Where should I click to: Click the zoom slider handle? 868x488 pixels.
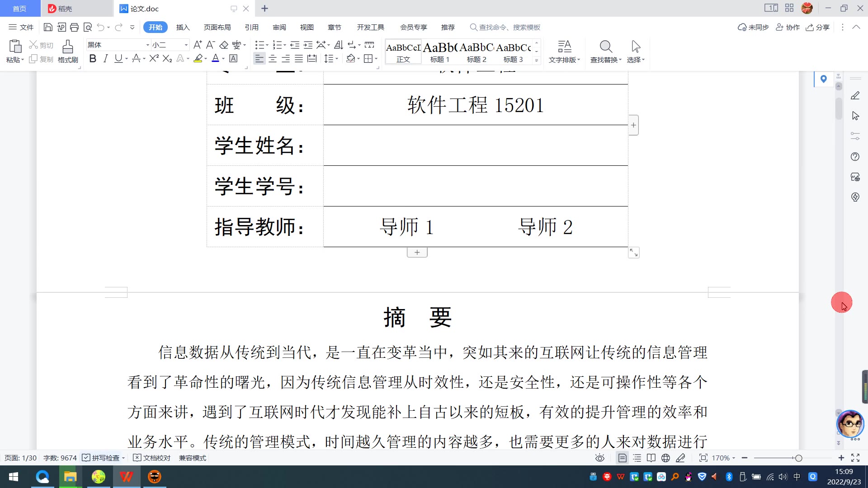[799, 458]
